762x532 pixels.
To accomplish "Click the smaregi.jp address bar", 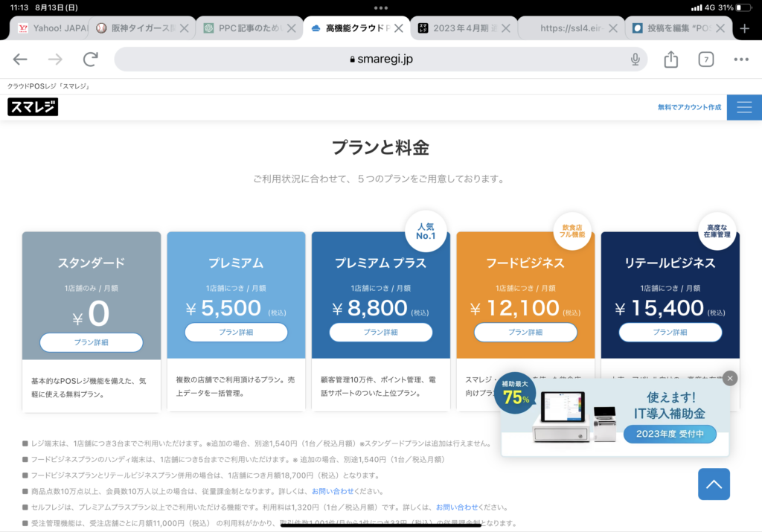I will point(380,60).
